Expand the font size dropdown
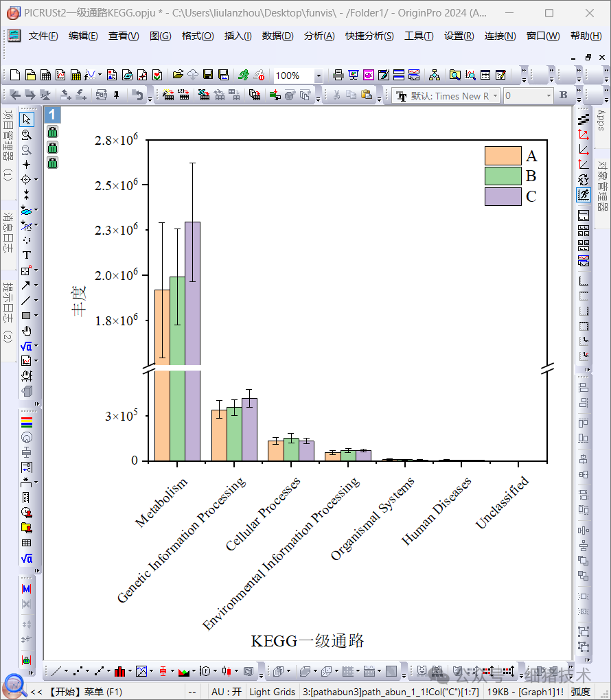 pyautogui.click(x=547, y=96)
